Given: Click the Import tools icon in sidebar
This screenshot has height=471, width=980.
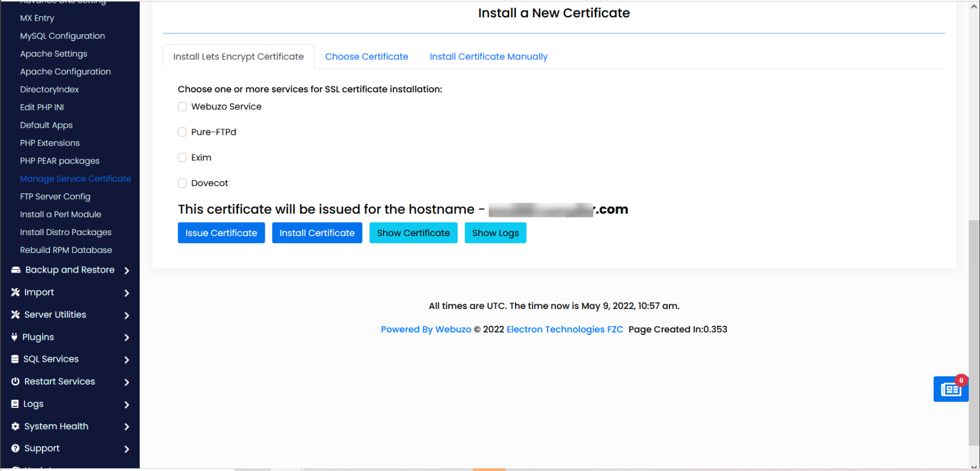Looking at the screenshot, I should tap(15, 292).
